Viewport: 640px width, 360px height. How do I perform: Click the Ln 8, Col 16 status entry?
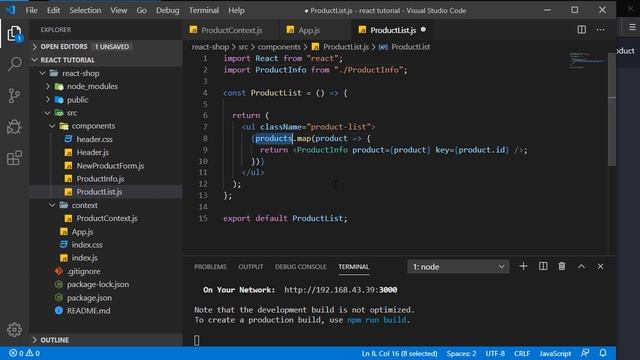click(399, 353)
